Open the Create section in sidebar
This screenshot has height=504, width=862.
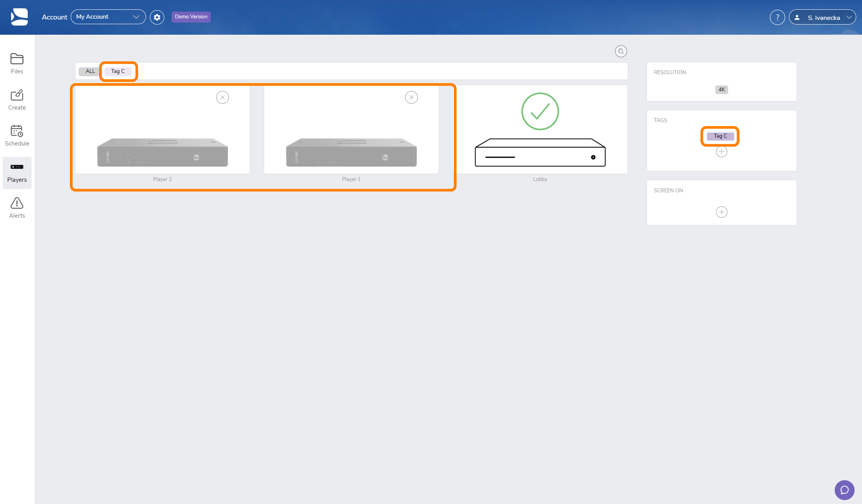17,100
